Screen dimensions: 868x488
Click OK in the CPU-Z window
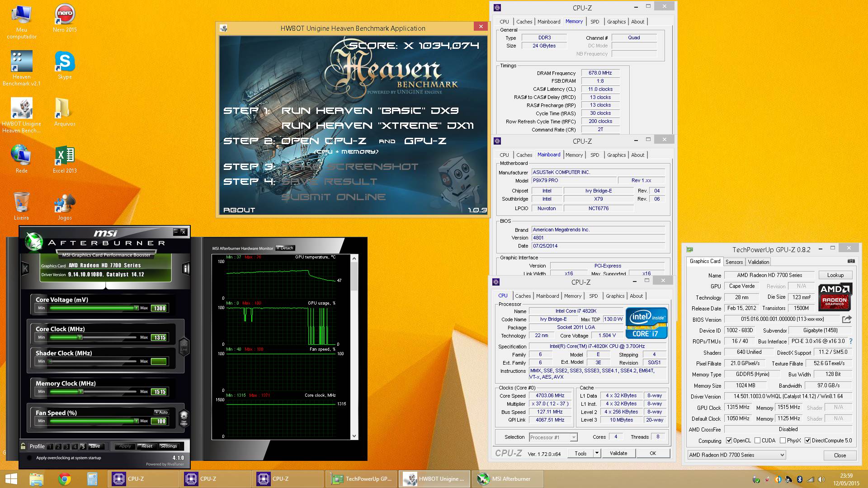[x=653, y=453]
